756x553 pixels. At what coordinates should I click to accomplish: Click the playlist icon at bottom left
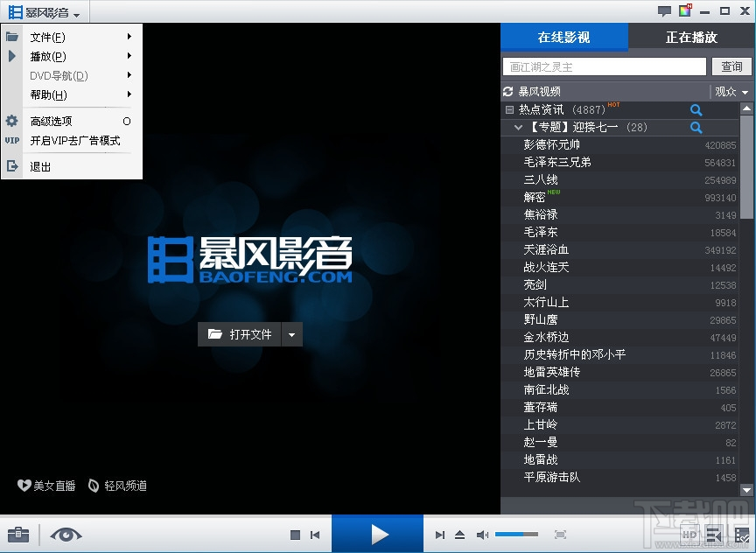coord(17,535)
